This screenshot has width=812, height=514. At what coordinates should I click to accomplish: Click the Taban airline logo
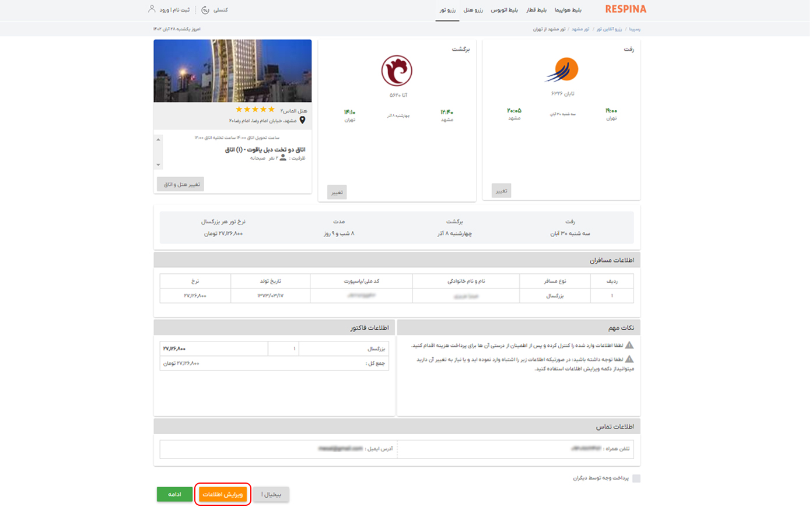pos(562,71)
